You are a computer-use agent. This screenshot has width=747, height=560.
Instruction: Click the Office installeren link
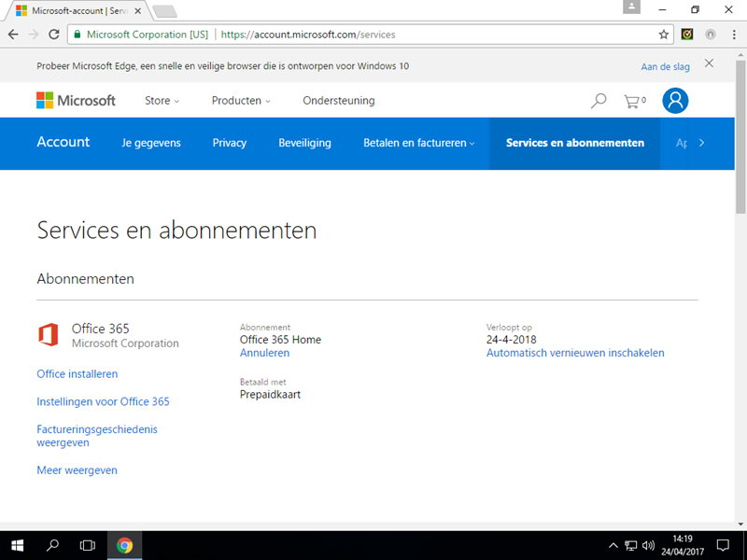(78, 374)
